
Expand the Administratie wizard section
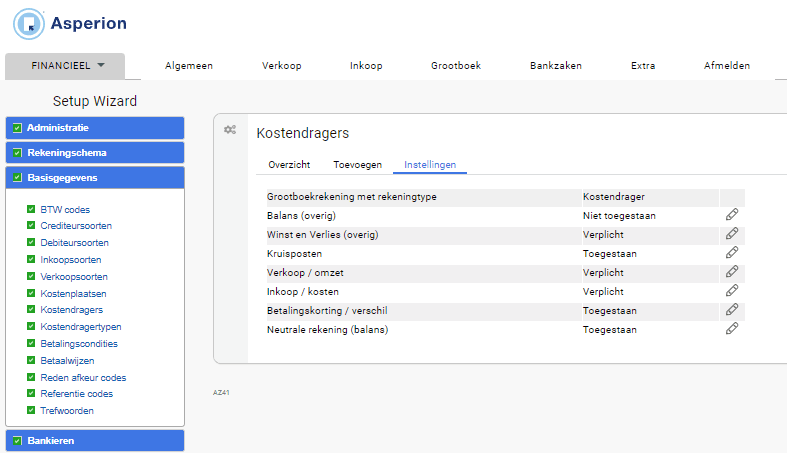pos(95,128)
